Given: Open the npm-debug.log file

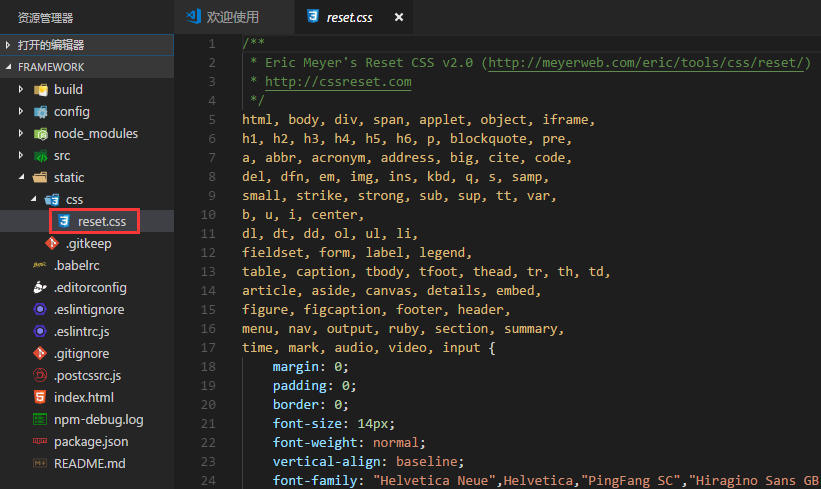Looking at the screenshot, I should 98,419.
